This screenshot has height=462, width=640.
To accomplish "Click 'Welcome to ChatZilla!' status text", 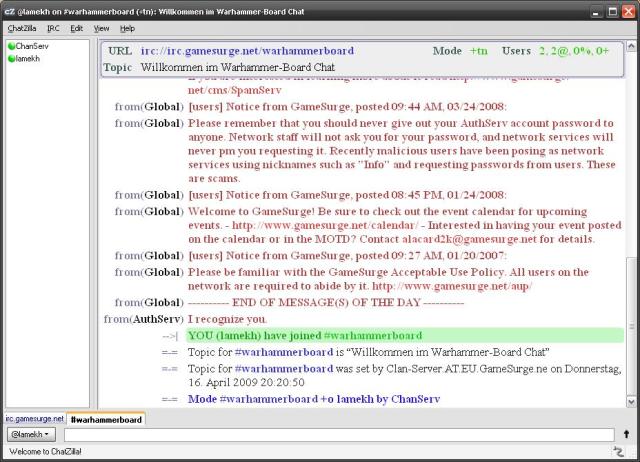I will click(x=45, y=451).
